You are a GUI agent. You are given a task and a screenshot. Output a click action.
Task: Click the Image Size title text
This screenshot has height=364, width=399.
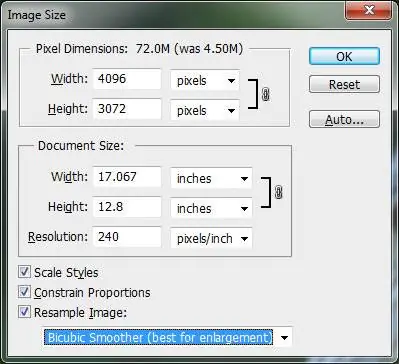[37, 15]
